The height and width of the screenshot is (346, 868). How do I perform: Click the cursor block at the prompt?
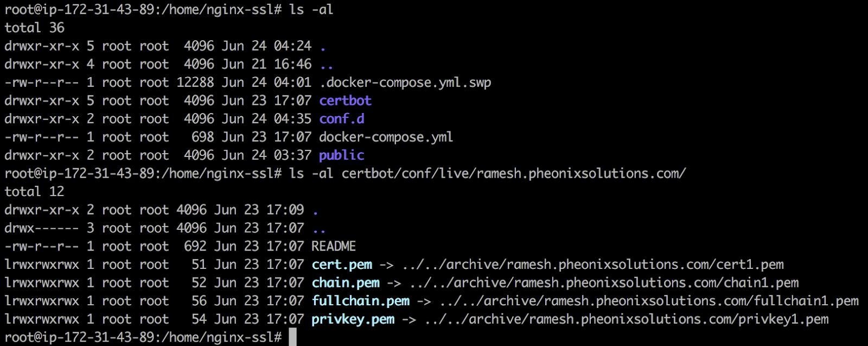click(x=292, y=337)
